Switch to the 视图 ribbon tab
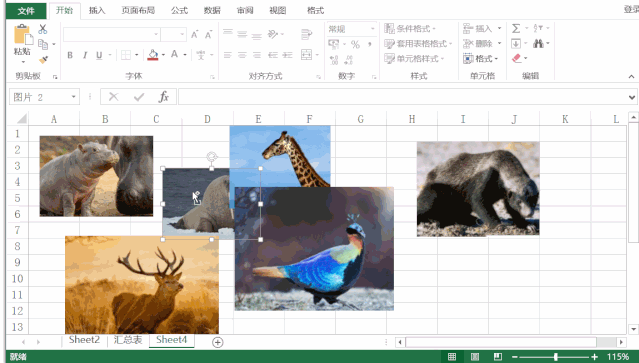 click(278, 11)
